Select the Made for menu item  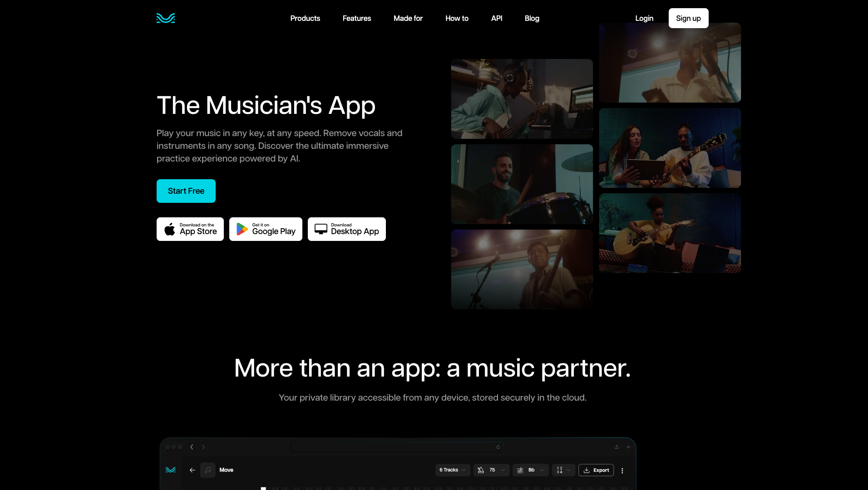pos(408,18)
